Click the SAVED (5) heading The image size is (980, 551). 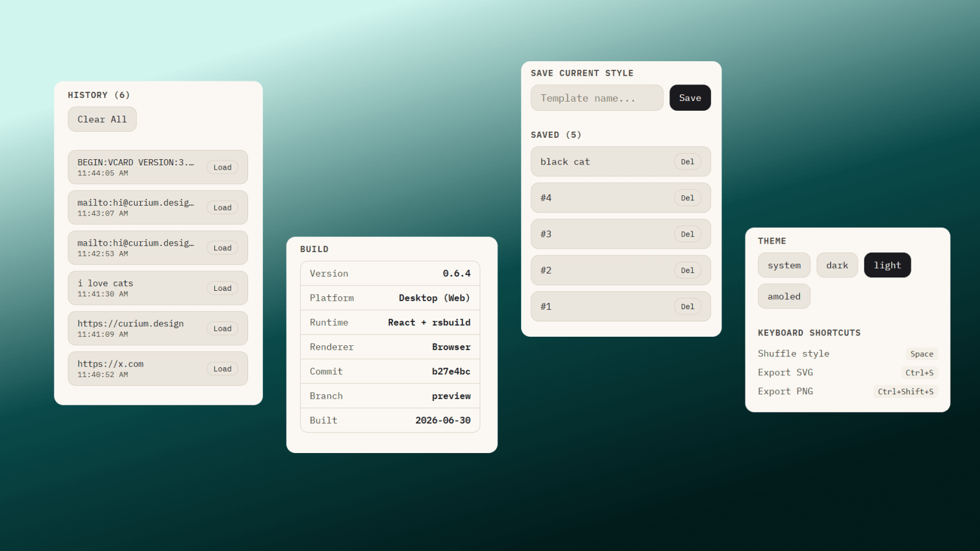(x=556, y=135)
